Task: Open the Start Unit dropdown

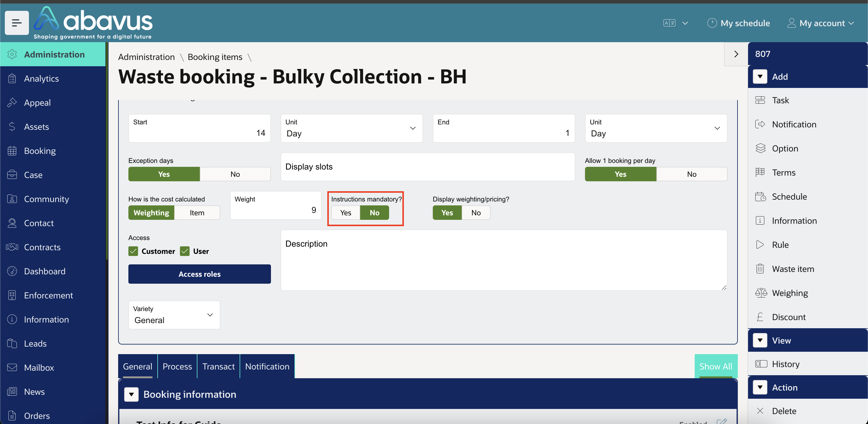Action: pos(351,128)
